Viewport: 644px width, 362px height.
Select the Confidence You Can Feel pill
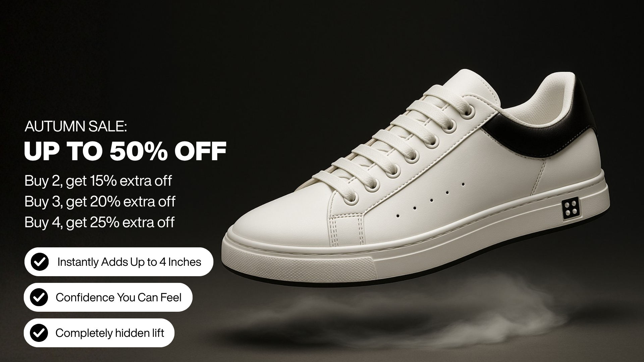[108, 297]
